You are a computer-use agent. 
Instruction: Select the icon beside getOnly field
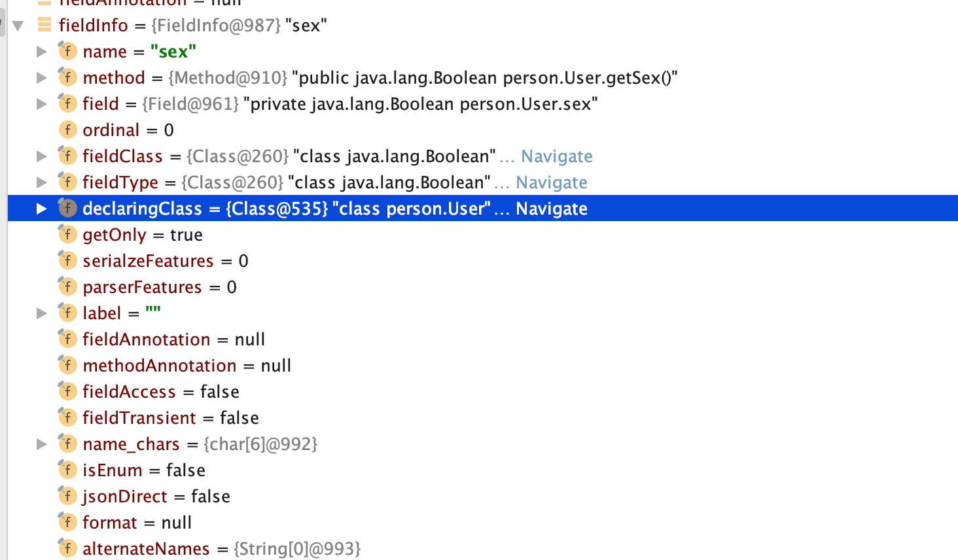(67, 234)
